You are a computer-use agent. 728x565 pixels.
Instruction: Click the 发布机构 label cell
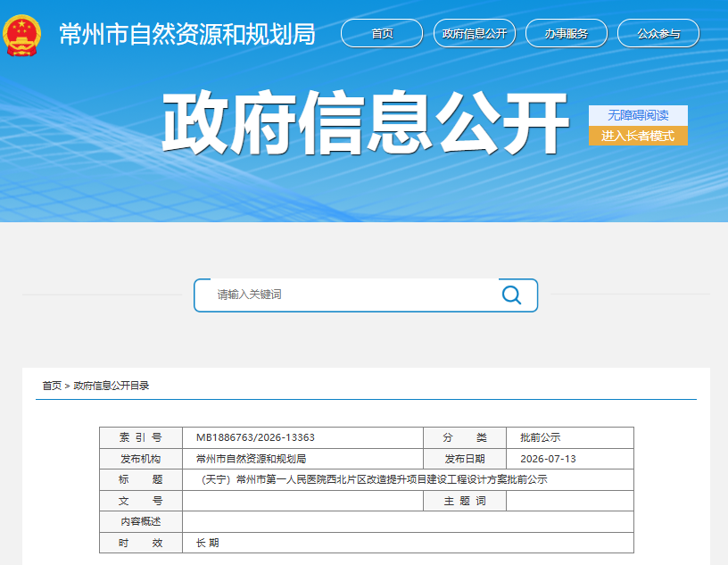click(141, 459)
